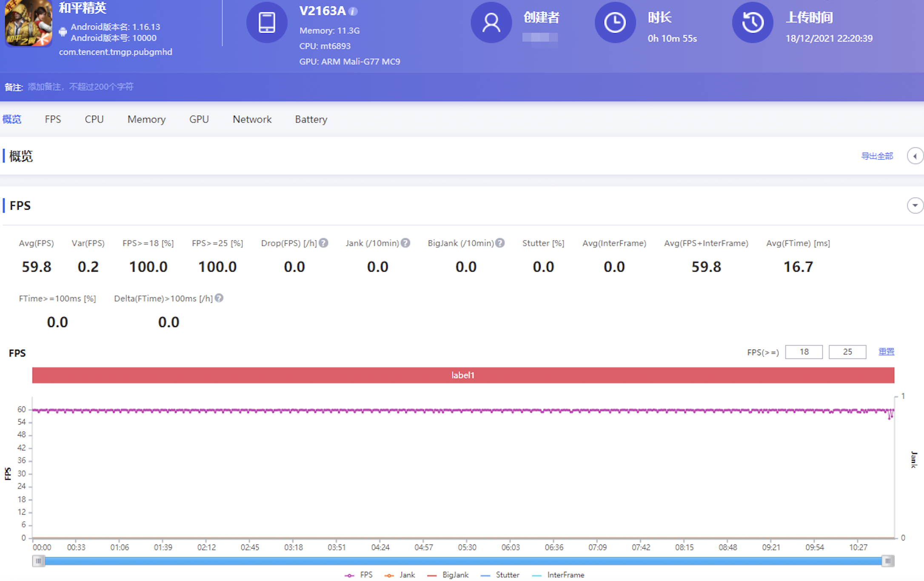Open the Battery tab
Viewport: 924px width, 581px height.
311,119
